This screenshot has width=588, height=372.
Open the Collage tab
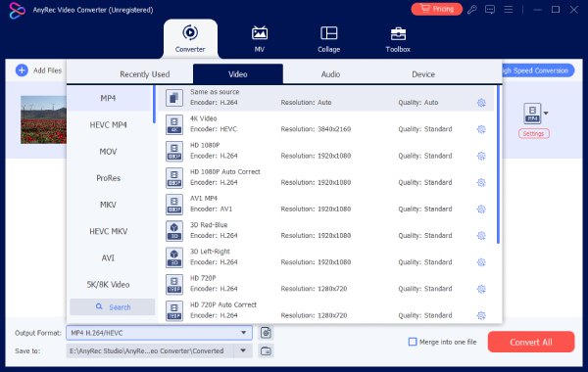[x=329, y=39]
